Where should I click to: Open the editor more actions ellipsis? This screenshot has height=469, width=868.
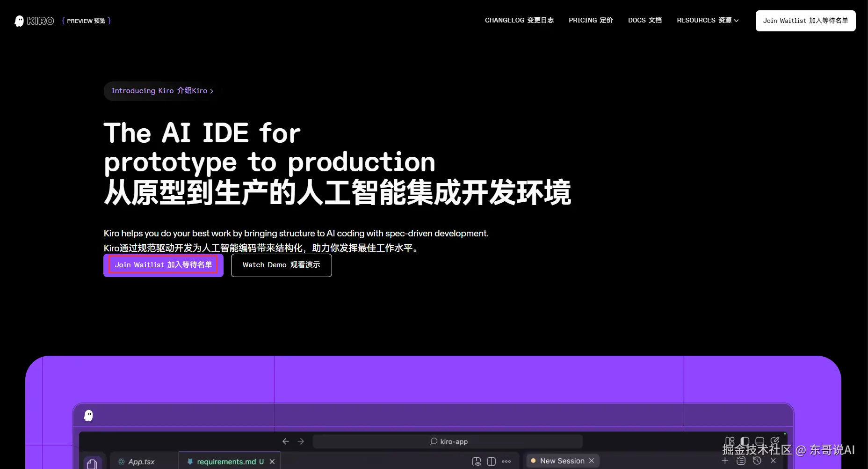click(x=506, y=462)
